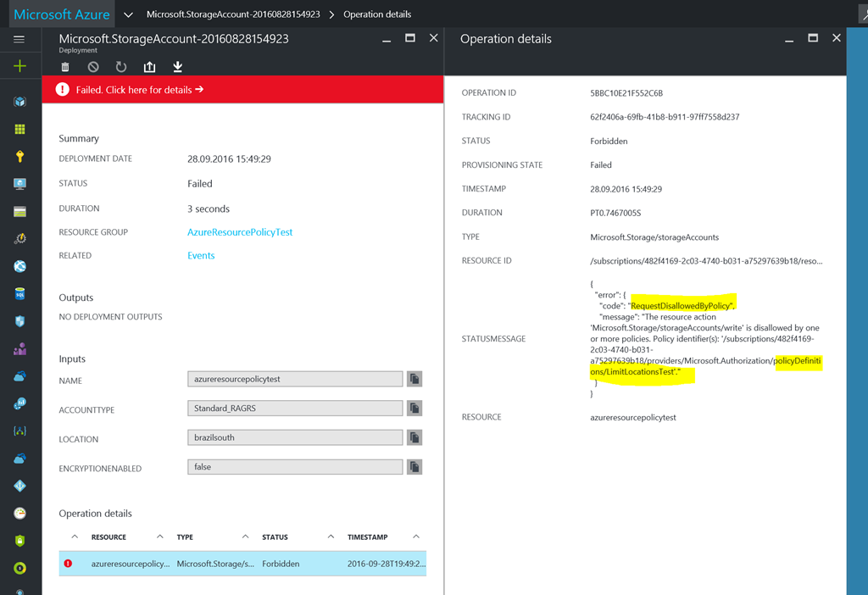Copy the ENCRYPTIONENABLED input value

pyautogui.click(x=415, y=467)
